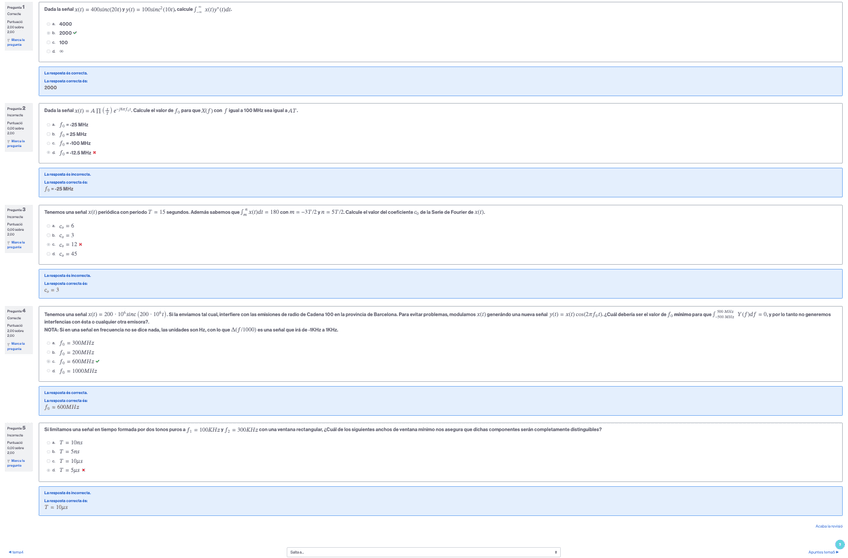This screenshot has width=848, height=558.
Task: Click red cross next to -12.5 MHz answer
Action: tap(95, 152)
